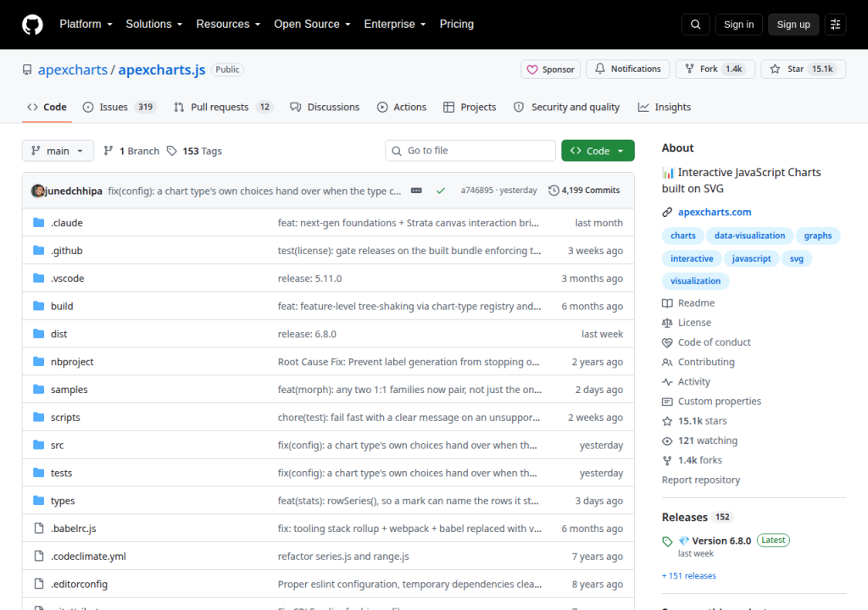Viewport: 868px width, 610px height.
Task: Click the repository icon before apexcharts
Action: [x=27, y=69]
